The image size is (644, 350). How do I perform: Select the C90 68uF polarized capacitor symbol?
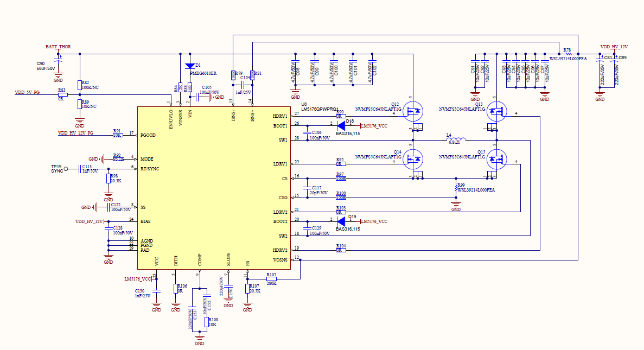(x=58, y=60)
